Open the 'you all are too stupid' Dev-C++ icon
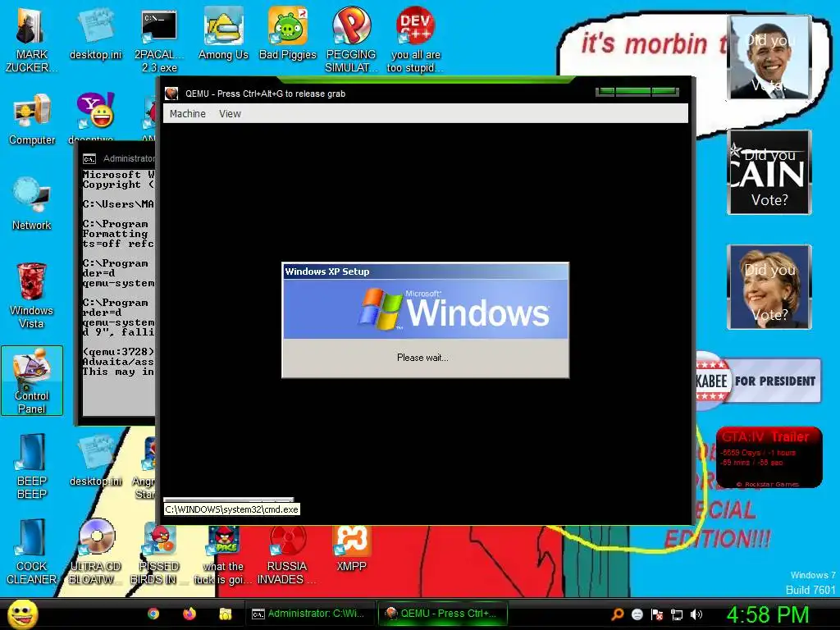 [x=415, y=39]
